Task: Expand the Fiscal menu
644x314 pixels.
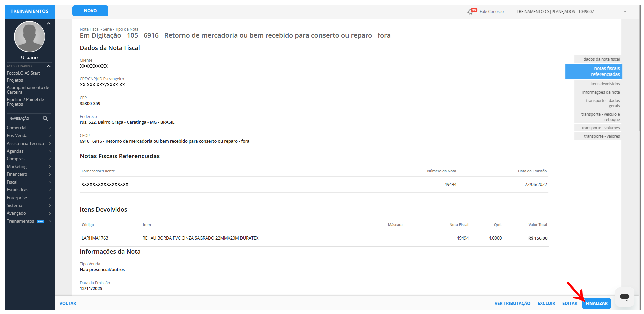Action: tap(29, 182)
